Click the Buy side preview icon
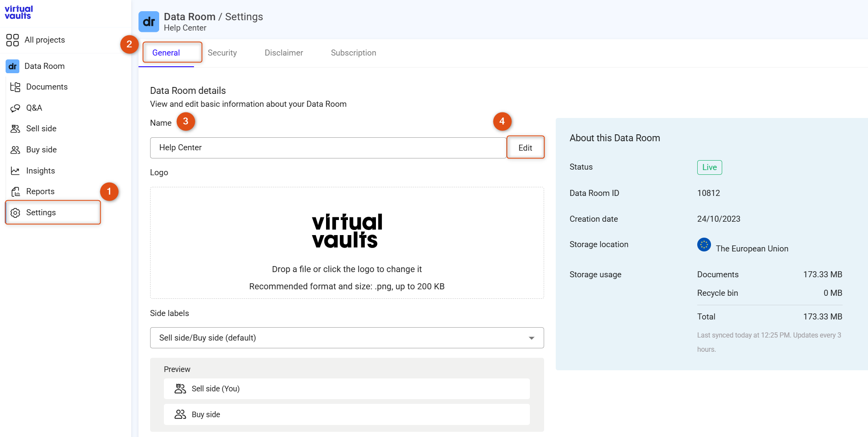Image resolution: width=868 pixels, height=437 pixels. (180, 415)
